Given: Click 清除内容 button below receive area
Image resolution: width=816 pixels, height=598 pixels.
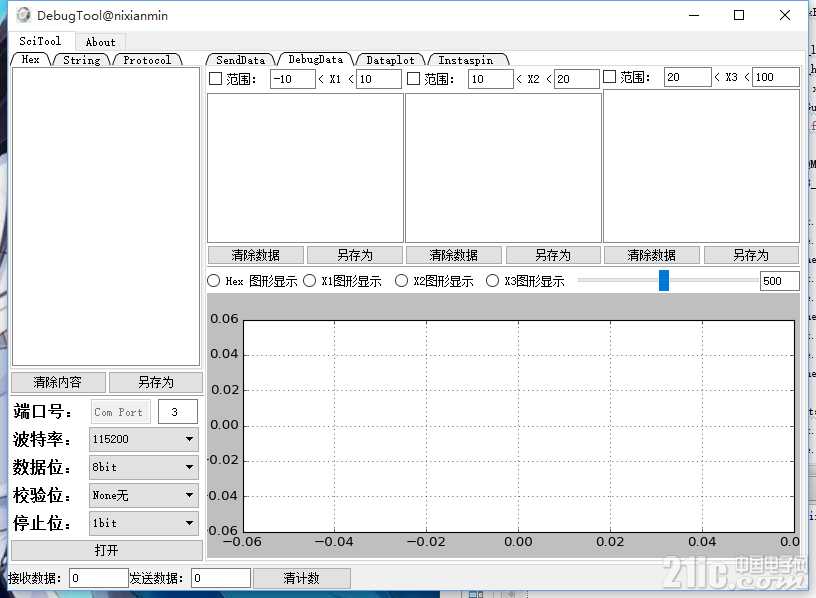Looking at the screenshot, I should coord(58,383).
